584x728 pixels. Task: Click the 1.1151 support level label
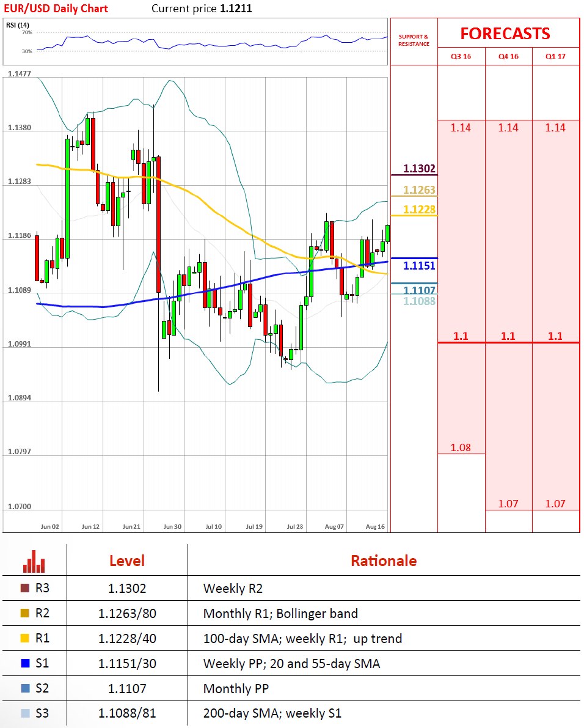(419, 265)
